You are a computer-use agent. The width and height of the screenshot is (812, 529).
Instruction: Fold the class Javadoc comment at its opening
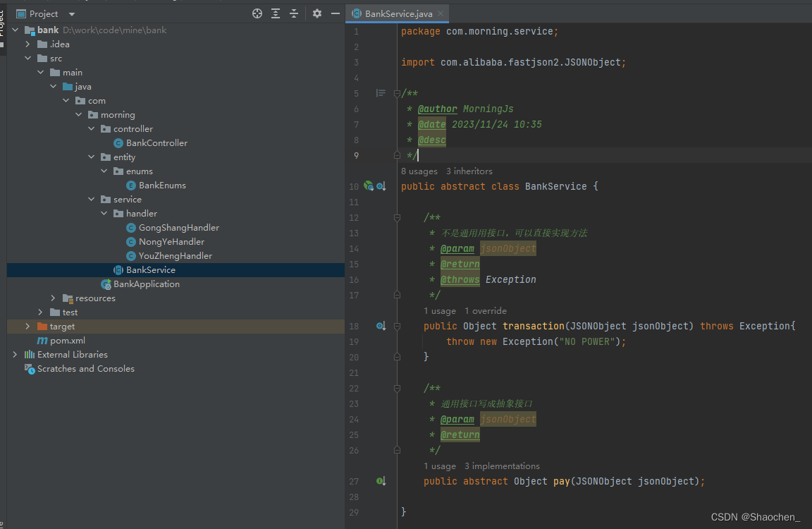(398, 94)
